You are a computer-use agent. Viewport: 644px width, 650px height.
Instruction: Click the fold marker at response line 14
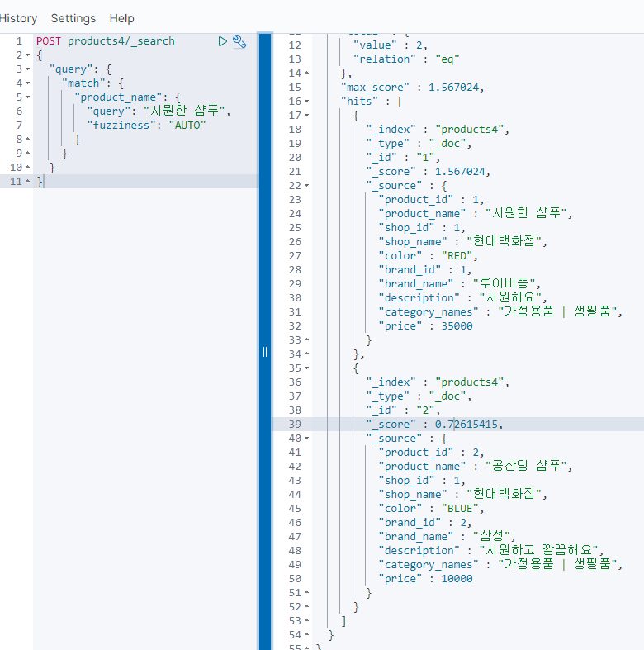click(x=307, y=74)
